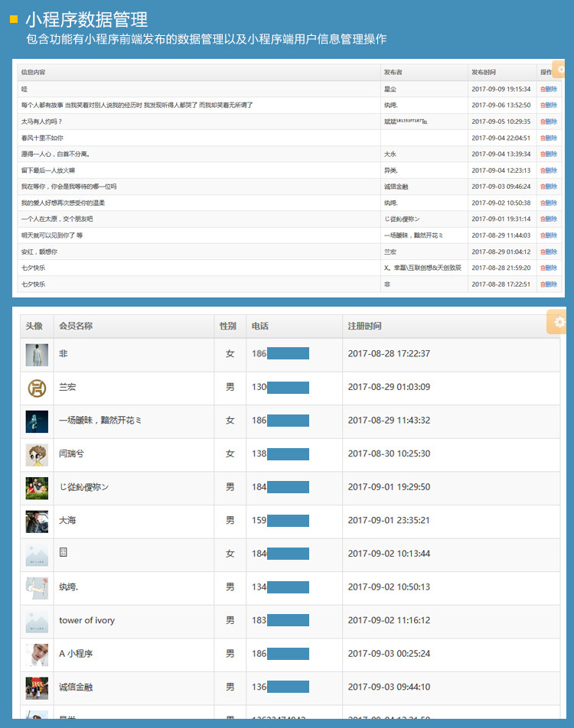Viewport: 574px width, 728px height.
Task: Click the trash icon on 大永's message row
Action: point(543,154)
